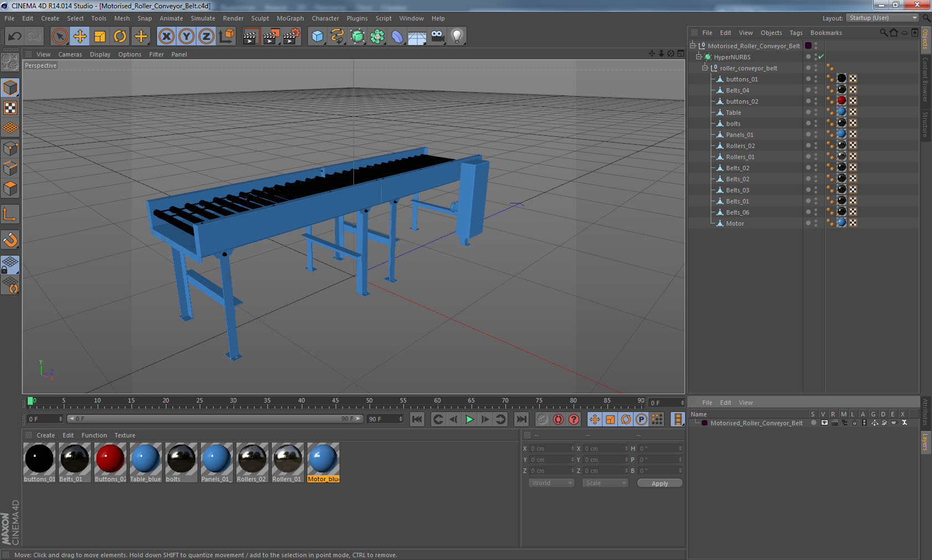Open the deformer objects icon

pos(398,37)
